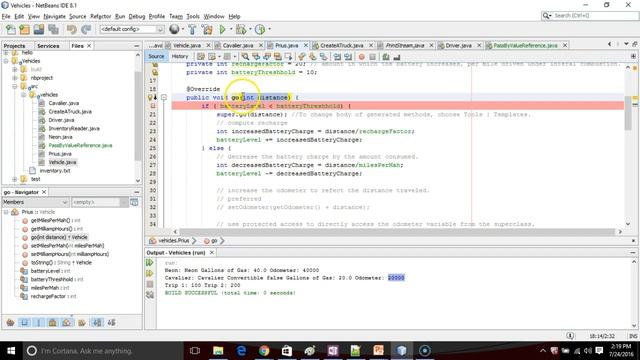The width and height of the screenshot is (640, 360).
Task: Collapse the go method code fold
Action: tap(164, 98)
